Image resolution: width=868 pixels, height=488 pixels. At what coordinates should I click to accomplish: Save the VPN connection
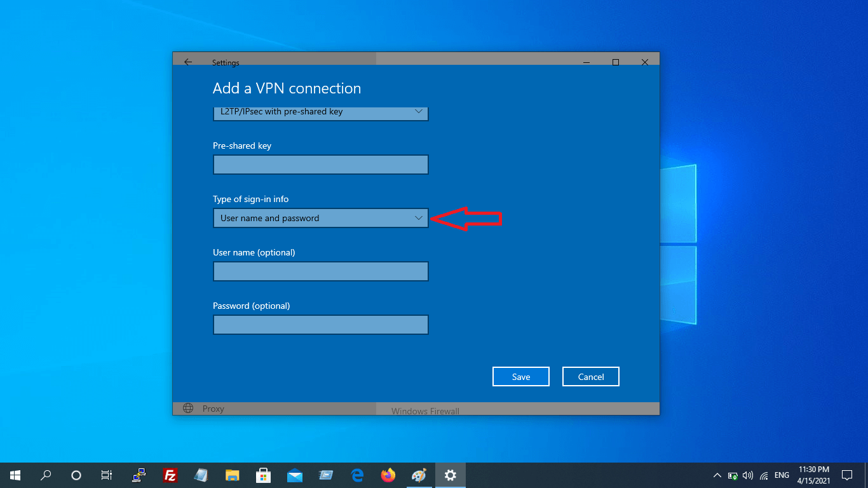[520, 377]
